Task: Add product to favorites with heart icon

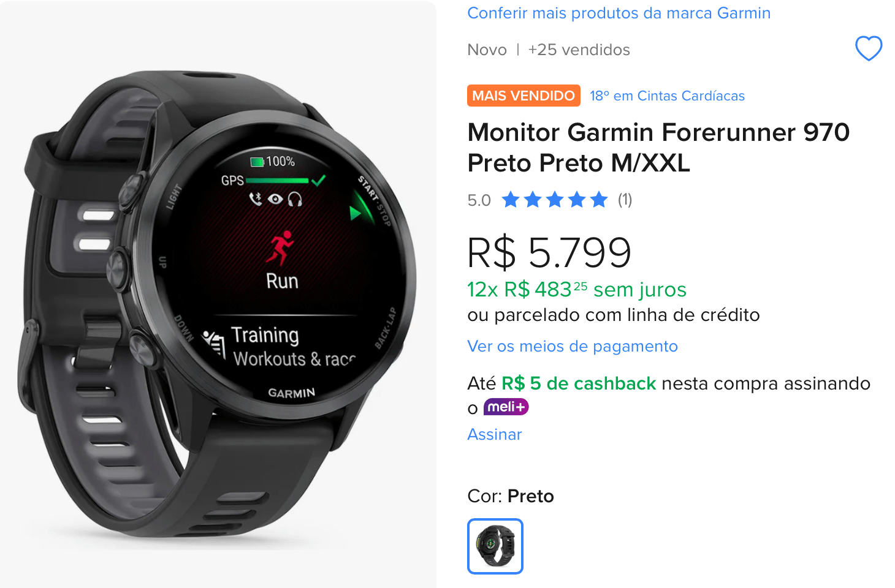Action: click(x=869, y=48)
